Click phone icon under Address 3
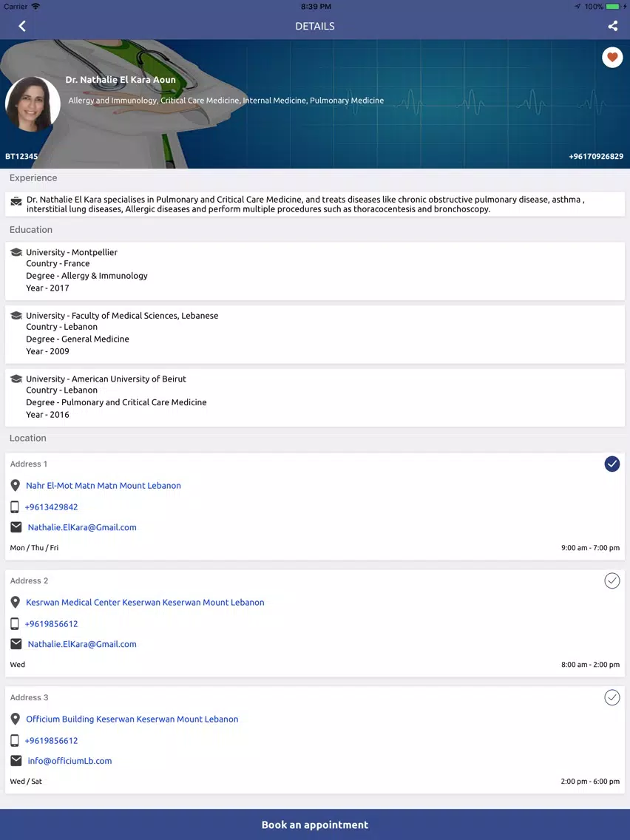The height and width of the screenshot is (840, 630). 15,740
